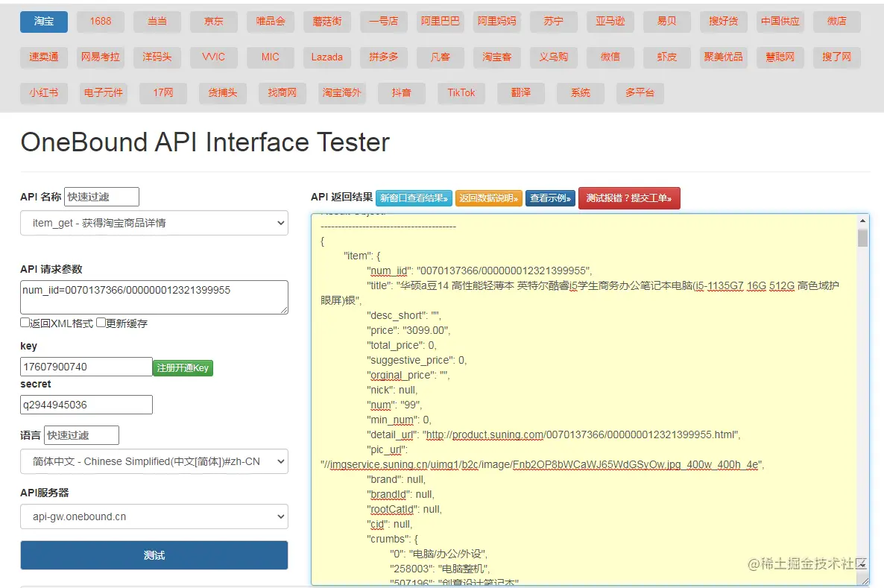Image resolution: width=884 pixels, height=588 pixels.
Task: Open the 拼多多 platform tab
Action: pyautogui.click(x=384, y=57)
